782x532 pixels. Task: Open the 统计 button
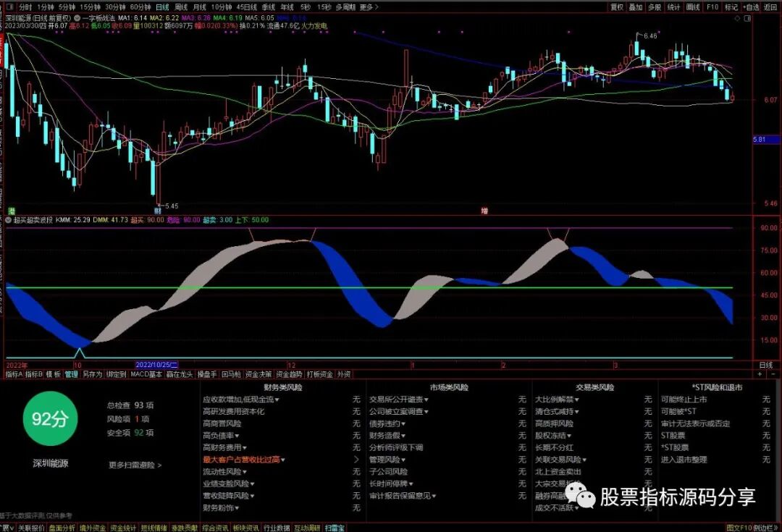[673, 7]
